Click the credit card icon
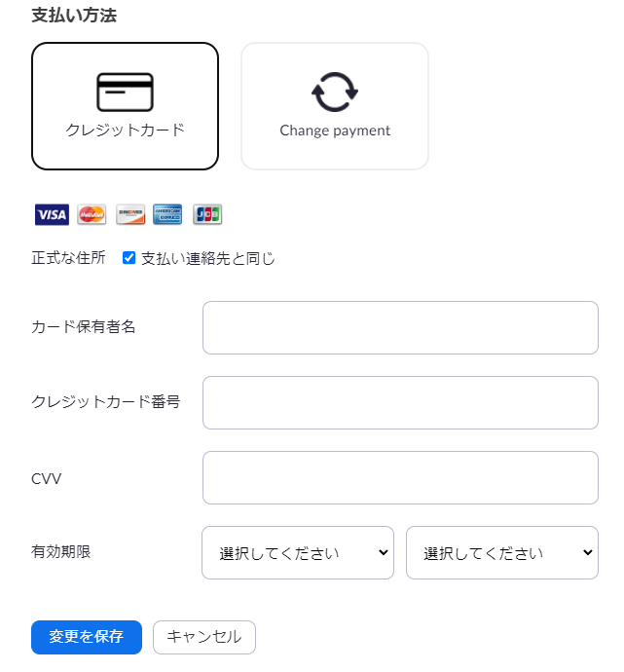The image size is (624, 672). click(125, 92)
